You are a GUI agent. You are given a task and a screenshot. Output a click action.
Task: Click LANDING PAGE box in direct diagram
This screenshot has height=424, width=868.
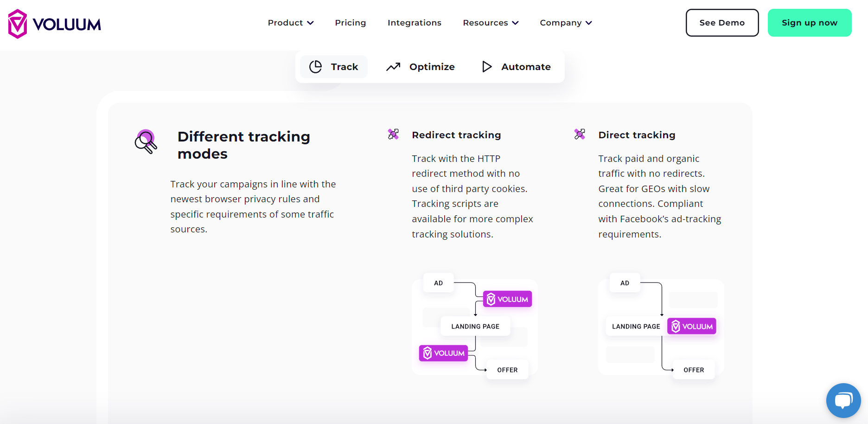pos(636,327)
